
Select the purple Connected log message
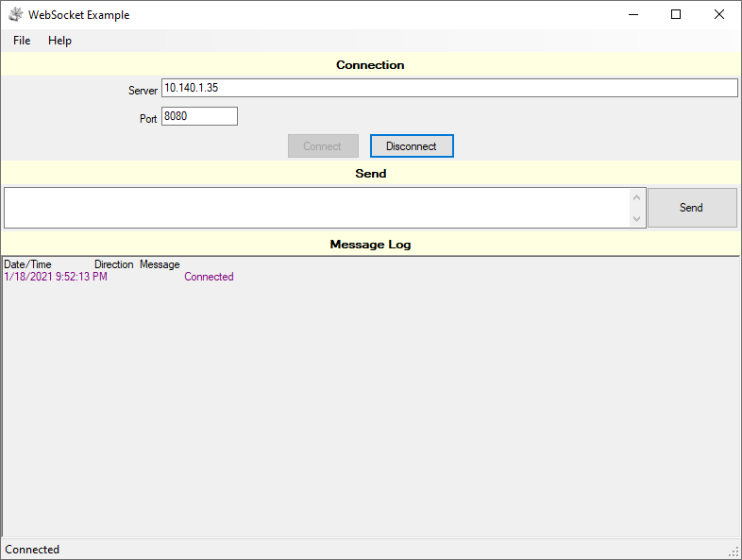pyautogui.click(x=209, y=277)
